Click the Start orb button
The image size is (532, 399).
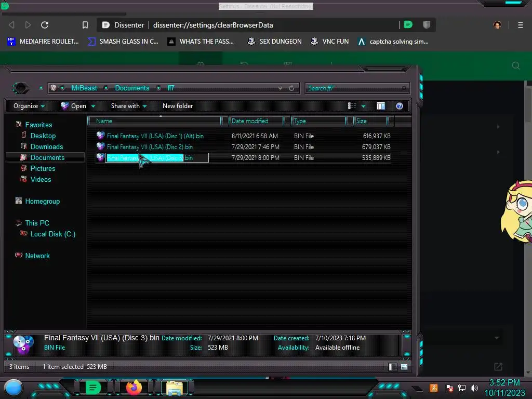13,388
